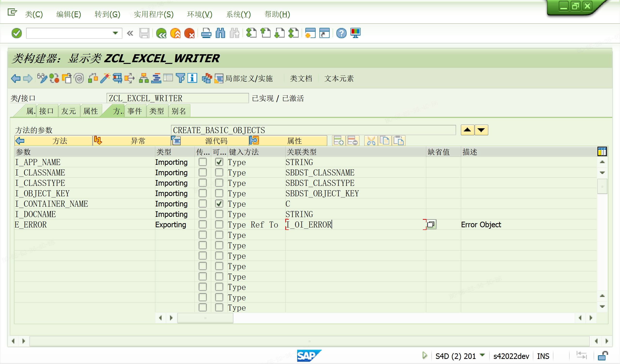Click the red Cancel icon
Screen dimensions: 620x364
pos(189,33)
